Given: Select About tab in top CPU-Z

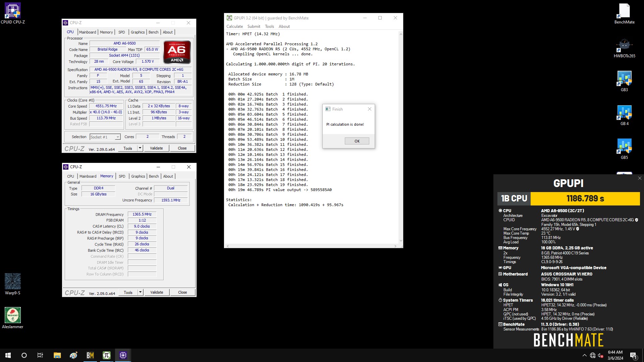Looking at the screenshot, I should 168,32.
